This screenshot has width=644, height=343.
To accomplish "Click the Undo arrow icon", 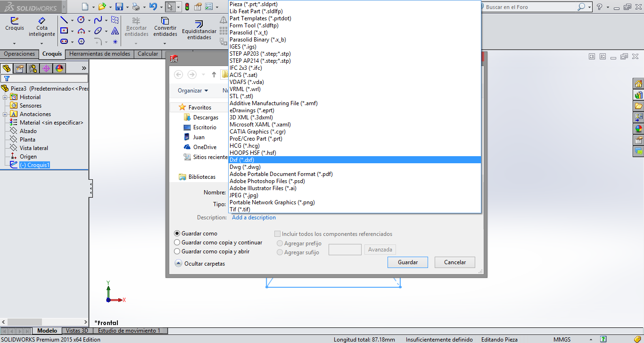I will (x=153, y=7).
